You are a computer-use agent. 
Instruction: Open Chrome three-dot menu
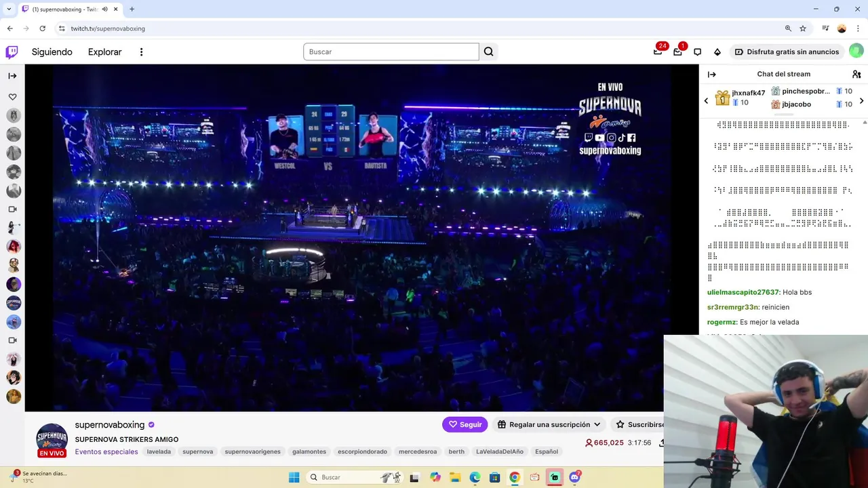pos(858,28)
